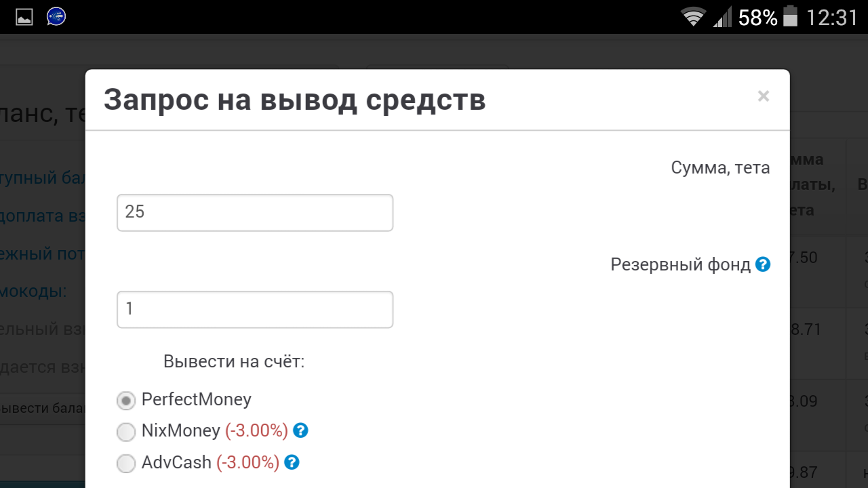Tap the round blue app notification icon

click(56, 17)
